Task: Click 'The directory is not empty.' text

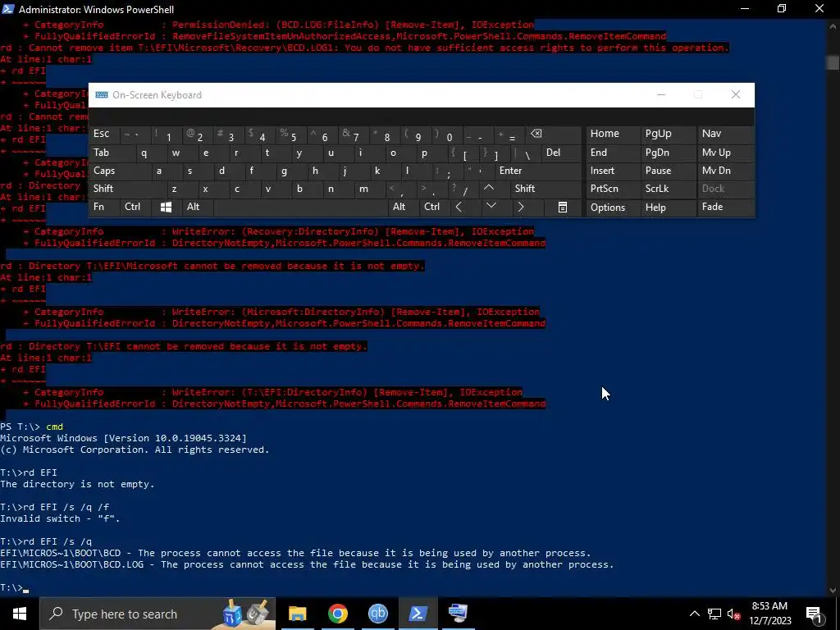Action: click(x=77, y=484)
